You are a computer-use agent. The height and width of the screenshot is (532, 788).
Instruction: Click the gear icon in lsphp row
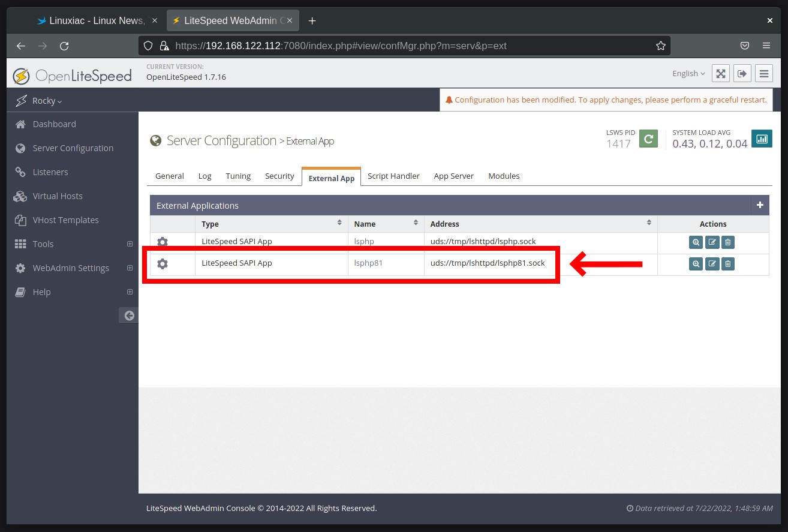pos(163,242)
